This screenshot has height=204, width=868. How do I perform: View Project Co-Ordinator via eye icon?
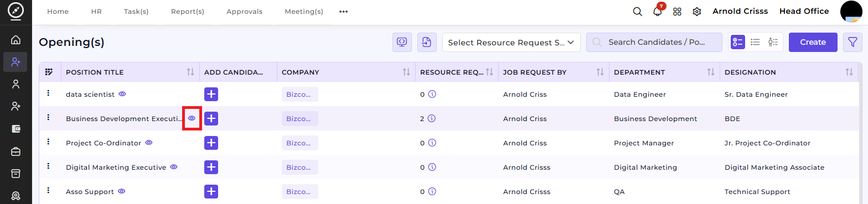149,143
